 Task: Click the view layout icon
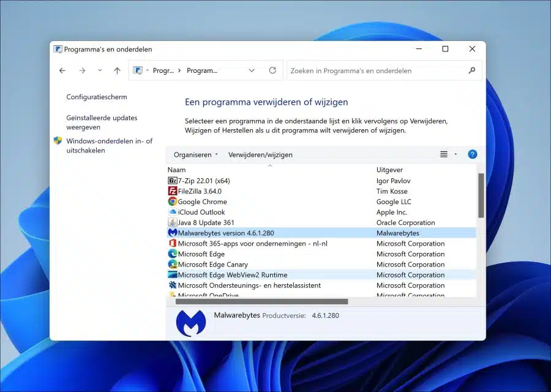point(444,154)
